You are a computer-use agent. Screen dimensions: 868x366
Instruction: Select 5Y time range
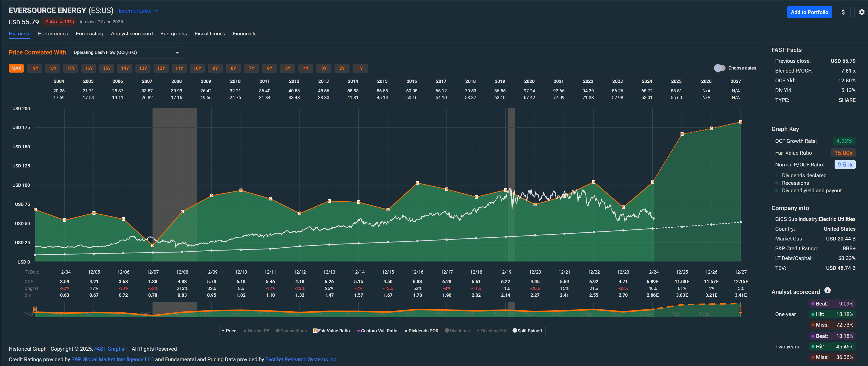point(288,68)
